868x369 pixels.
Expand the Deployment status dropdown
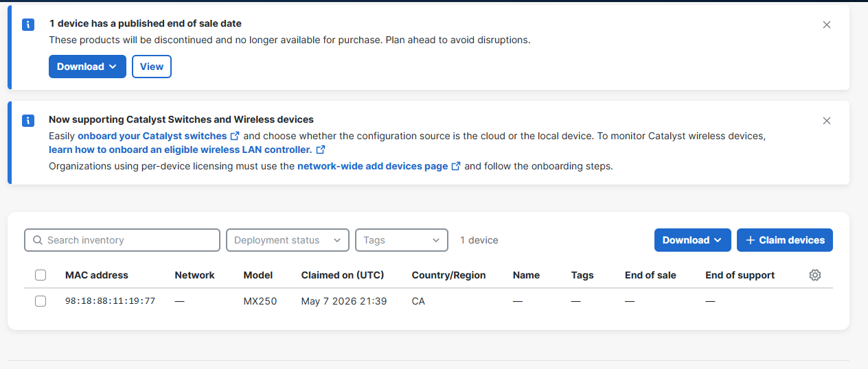click(x=288, y=240)
